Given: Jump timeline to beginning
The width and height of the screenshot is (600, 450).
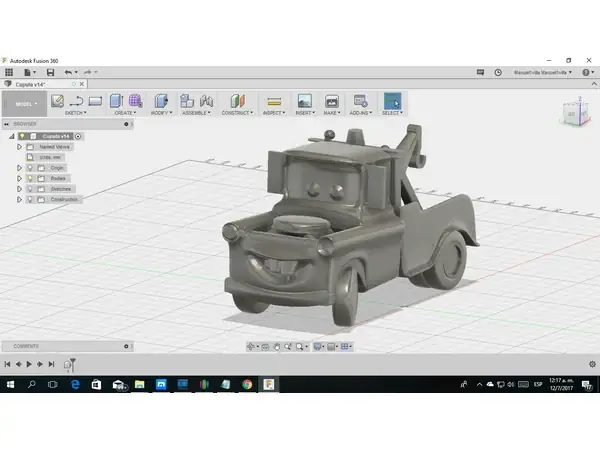Looking at the screenshot, I should coord(7,364).
